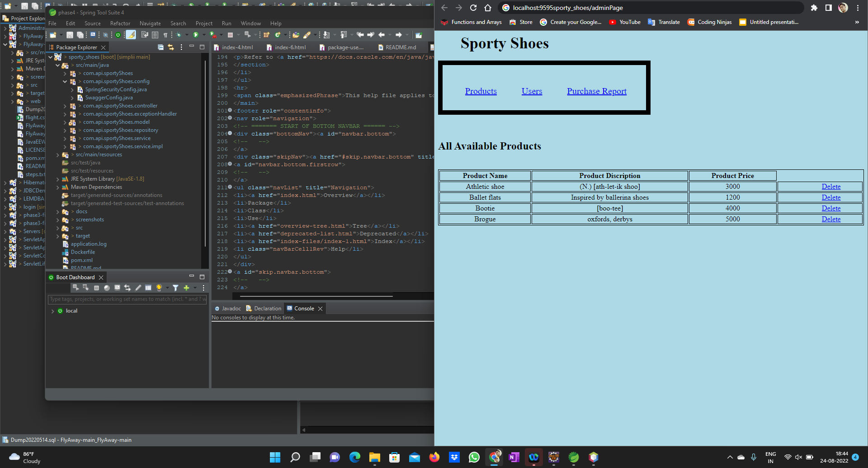The height and width of the screenshot is (468, 868).
Task: Open the Debug icon in the main toolbar
Action: point(179,34)
